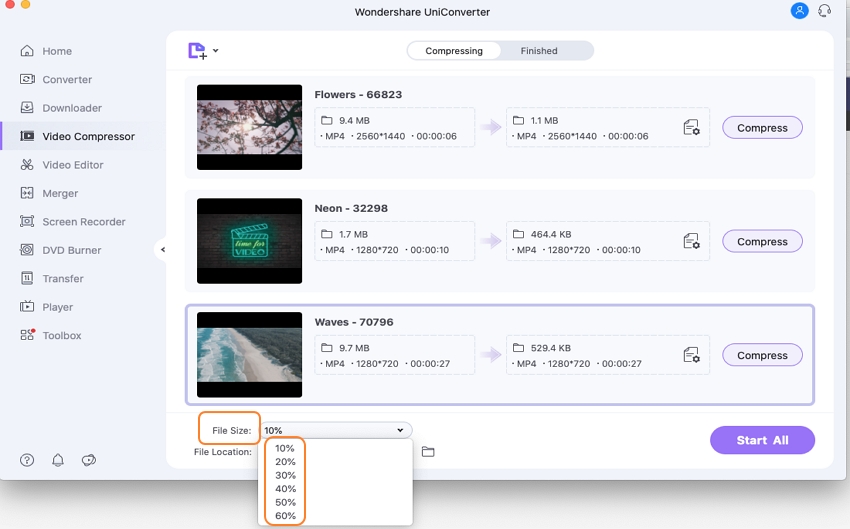
Task: Open Screen Recorder in sidebar
Action: [83, 222]
